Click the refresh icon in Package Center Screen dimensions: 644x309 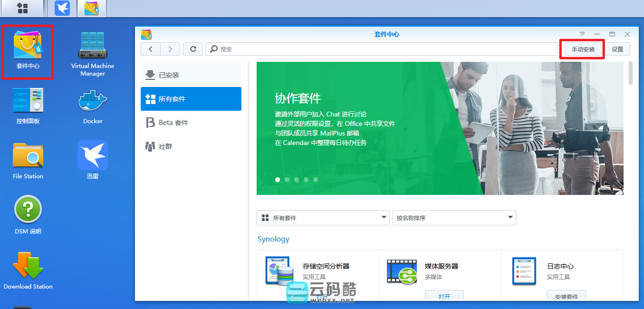coord(193,49)
